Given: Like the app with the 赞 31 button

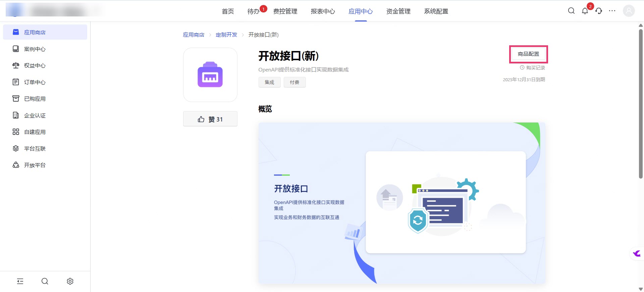Looking at the screenshot, I should click(210, 119).
